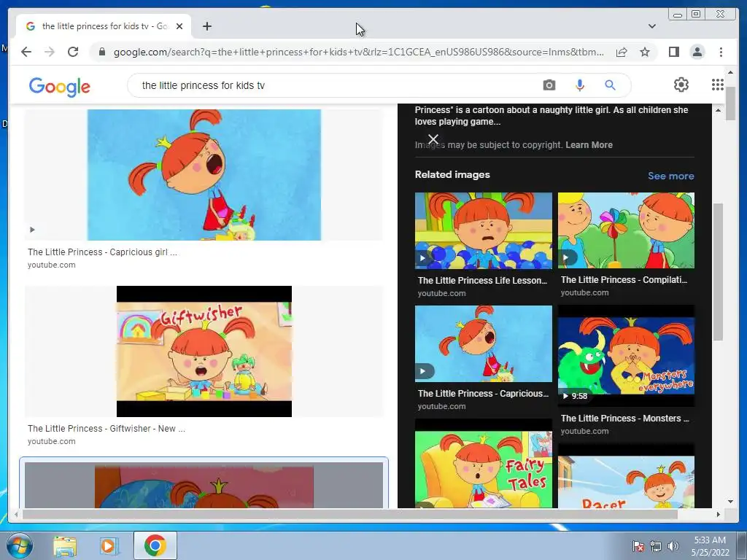Viewport: 747px width, 560px height.
Task: Open Compilation related image with pinwheel
Action: [x=626, y=230]
